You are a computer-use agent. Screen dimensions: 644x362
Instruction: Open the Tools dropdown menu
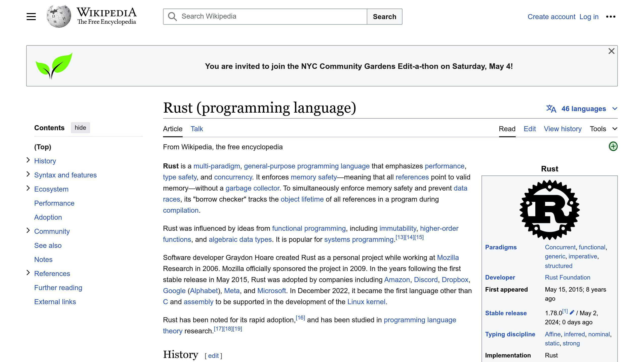(x=603, y=129)
